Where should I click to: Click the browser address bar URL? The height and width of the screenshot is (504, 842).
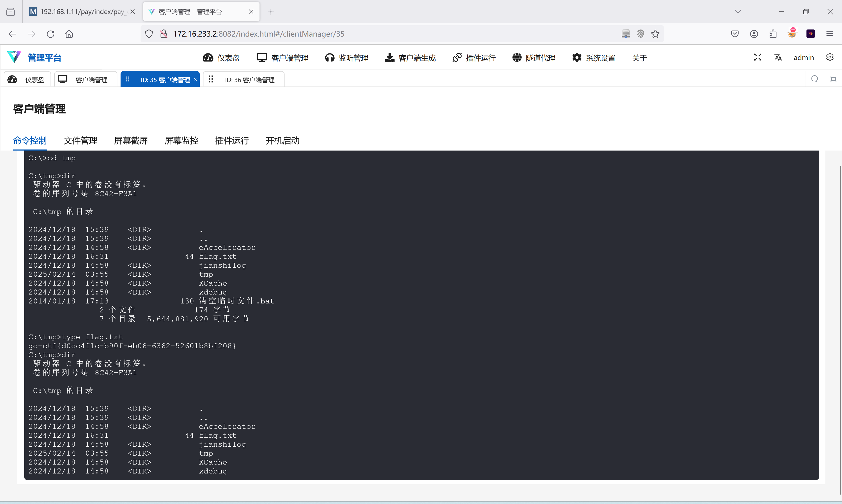(258, 34)
